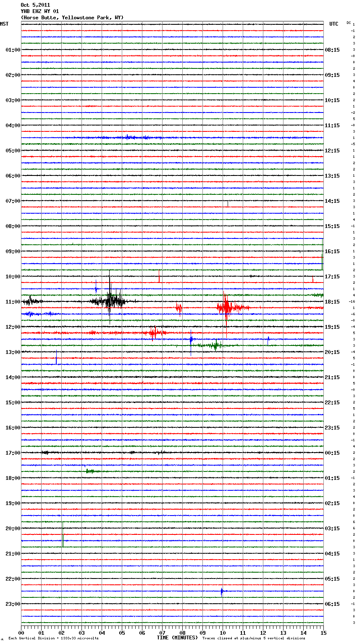Click the 18:15 UTC time label
Image resolution: width=357 pixels, height=644 pixels.
(332, 302)
